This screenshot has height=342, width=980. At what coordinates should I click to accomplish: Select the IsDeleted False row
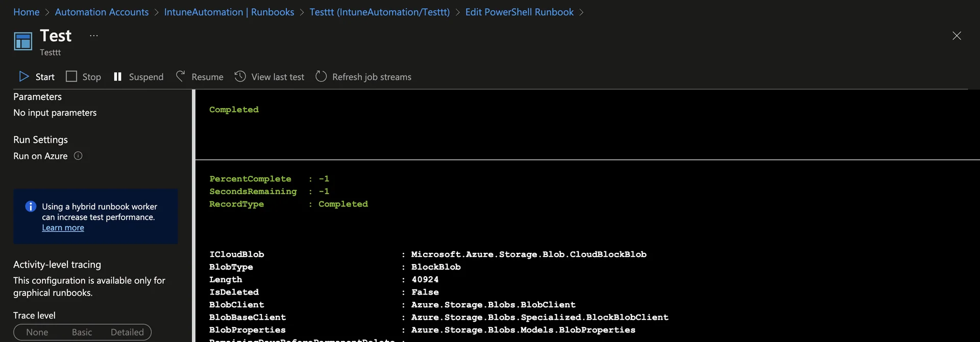pos(324,292)
